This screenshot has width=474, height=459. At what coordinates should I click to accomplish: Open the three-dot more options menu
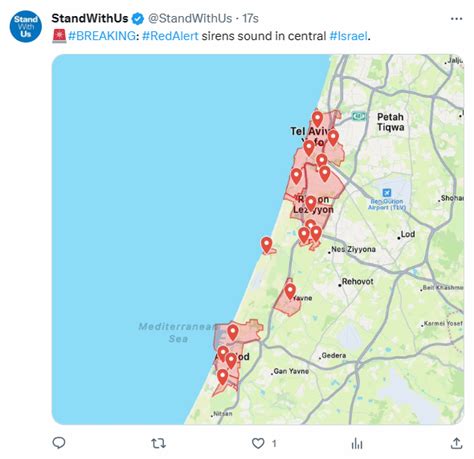tap(456, 19)
